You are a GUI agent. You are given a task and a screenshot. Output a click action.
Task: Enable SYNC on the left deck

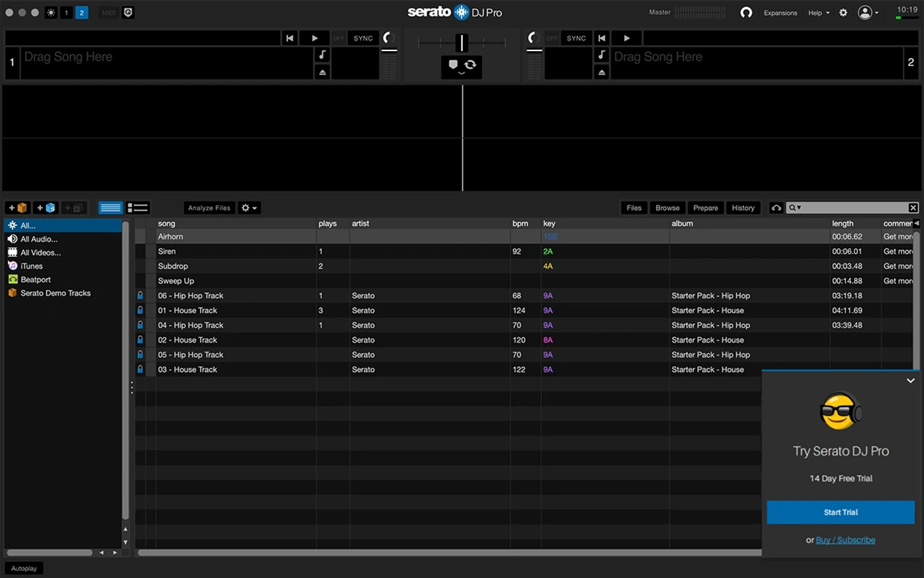point(363,38)
